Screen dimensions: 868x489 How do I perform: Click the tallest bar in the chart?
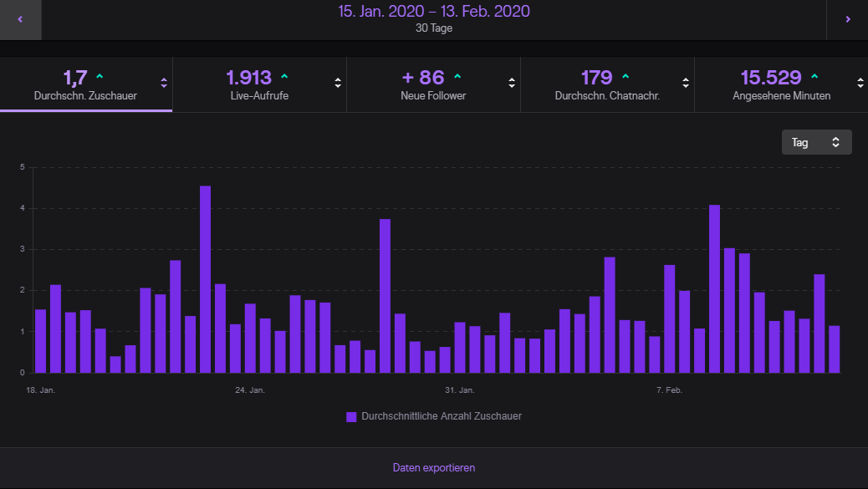205,279
